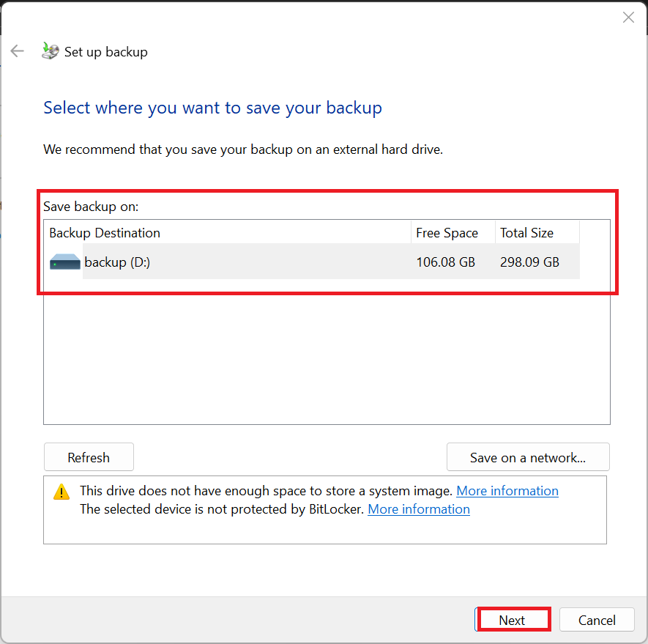Close the Set up backup window

pyautogui.click(x=628, y=18)
